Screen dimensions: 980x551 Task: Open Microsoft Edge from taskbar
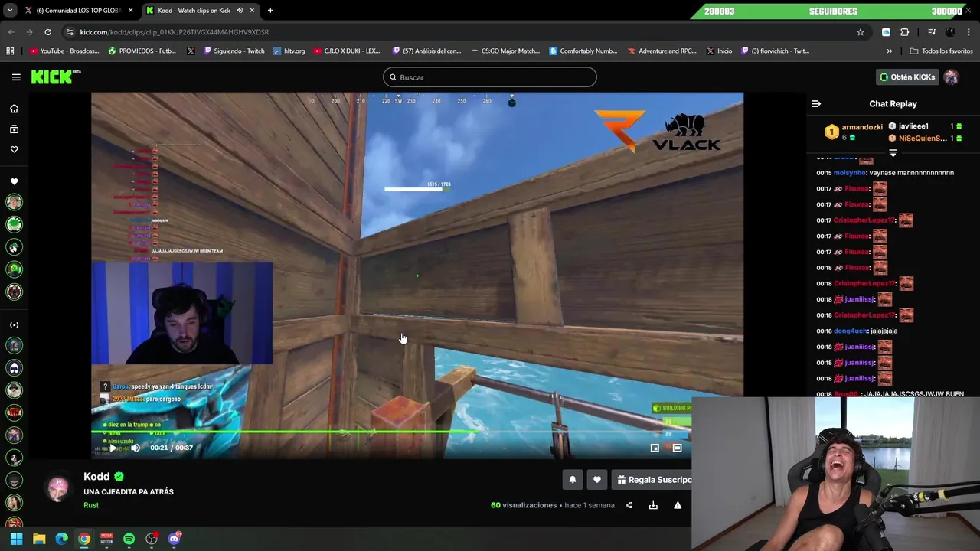[61, 539]
